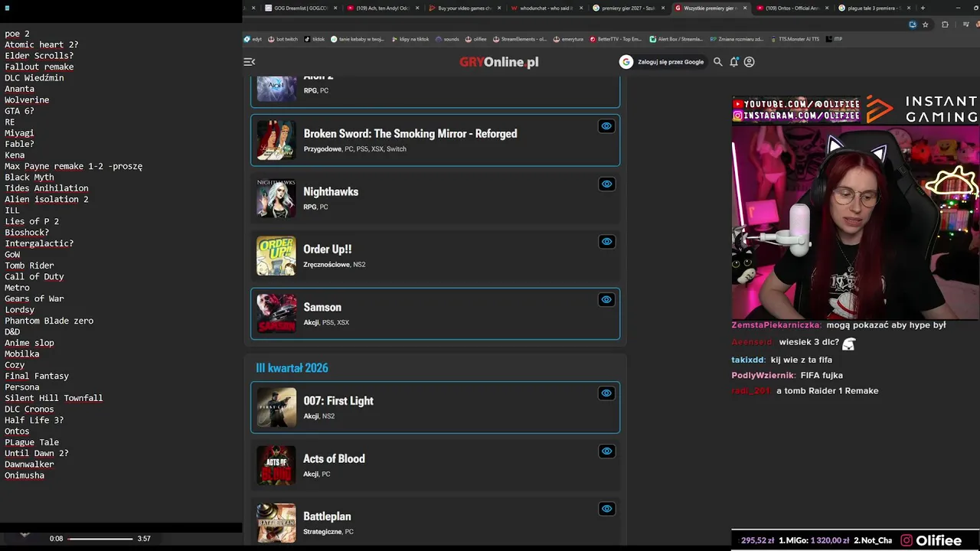Open the 007: First Light cover thumbnail
Image resolution: width=980 pixels, height=551 pixels.
(276, 407)
